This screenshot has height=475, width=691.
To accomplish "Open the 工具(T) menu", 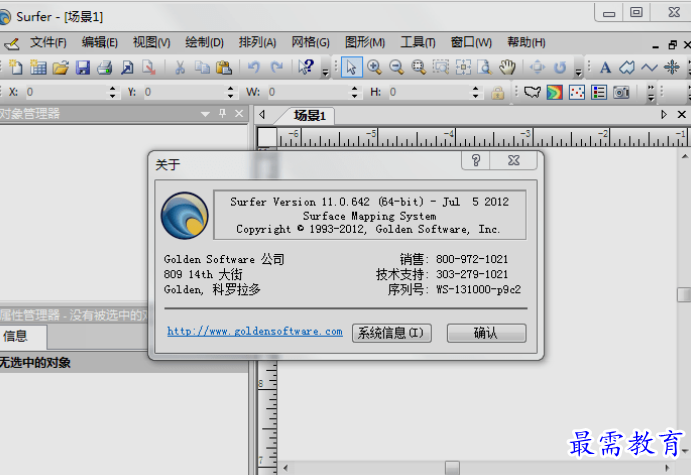I will tap(418, 42).
